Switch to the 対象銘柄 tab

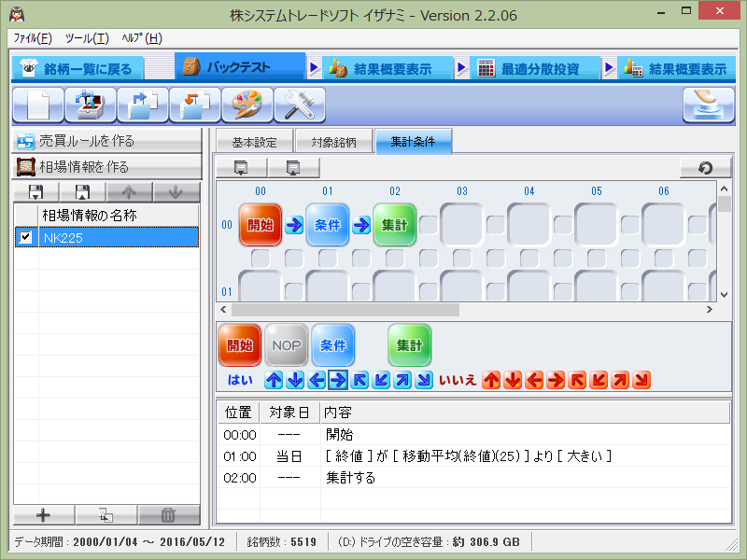pos(333,142)
